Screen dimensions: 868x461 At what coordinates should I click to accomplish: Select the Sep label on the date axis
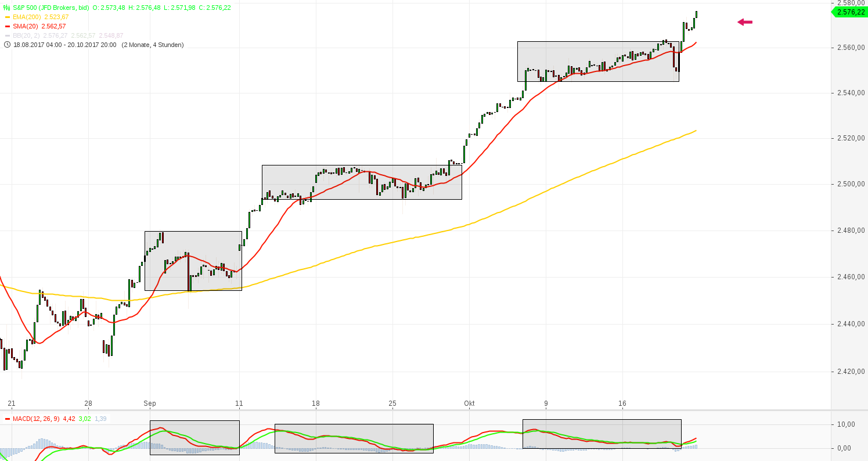[150, 403]
